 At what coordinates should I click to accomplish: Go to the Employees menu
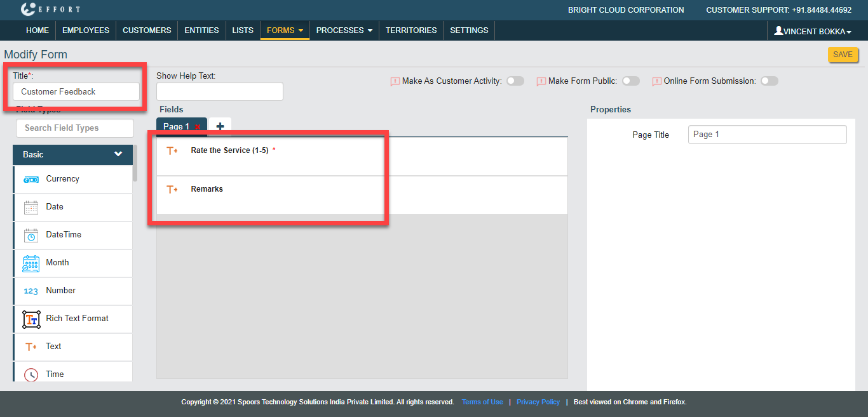[x=86, y=30]
